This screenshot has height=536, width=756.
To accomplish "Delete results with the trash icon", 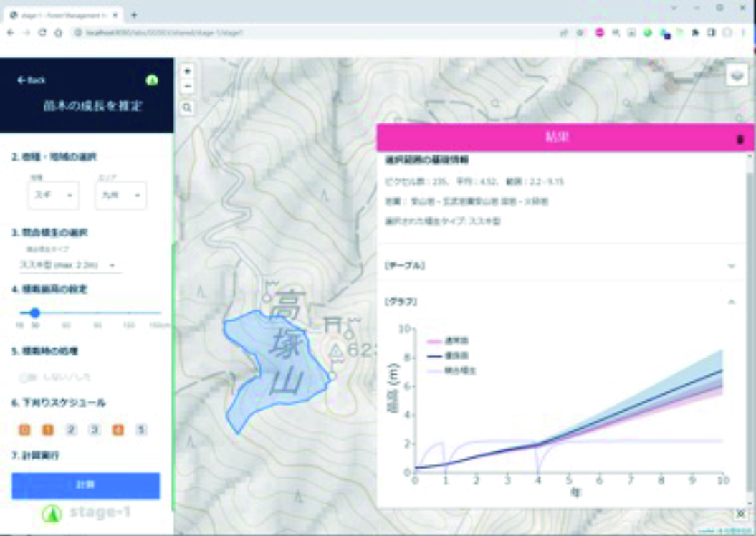I will pyautogui.click(x=740, y=139).
